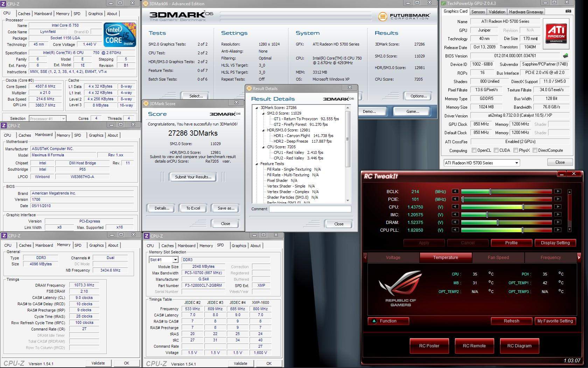Click the CPU-Z Z icon in Mainboard window title
Screen dimensions: 588x368
3,125
